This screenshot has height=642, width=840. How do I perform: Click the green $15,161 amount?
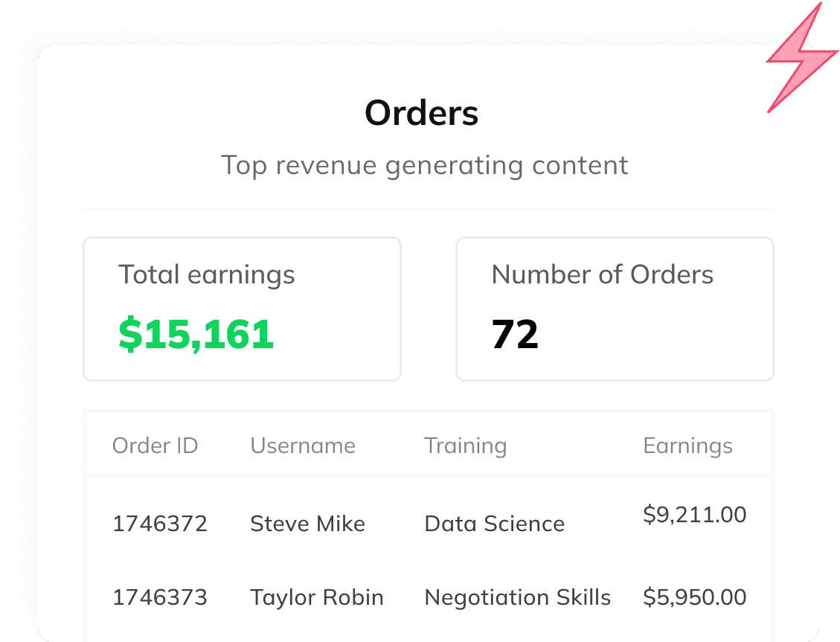(x=196, y=335)
